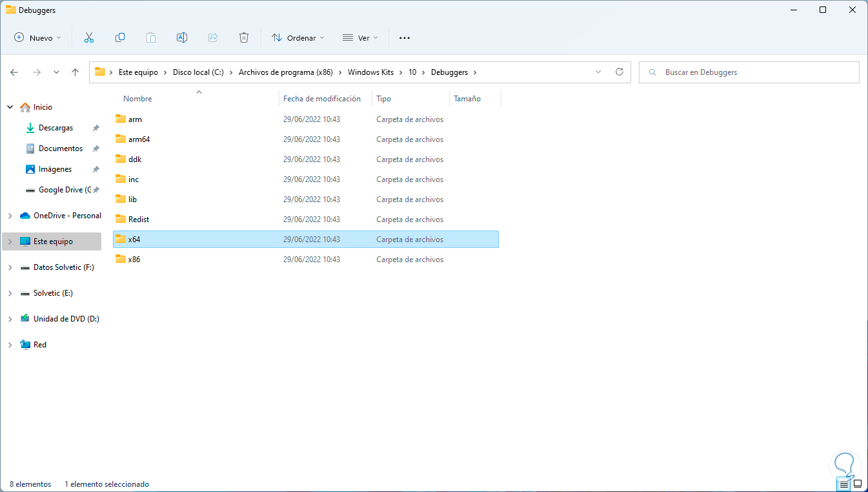
Task: Open the Ordenar sort menu
Action: [298, 38]
